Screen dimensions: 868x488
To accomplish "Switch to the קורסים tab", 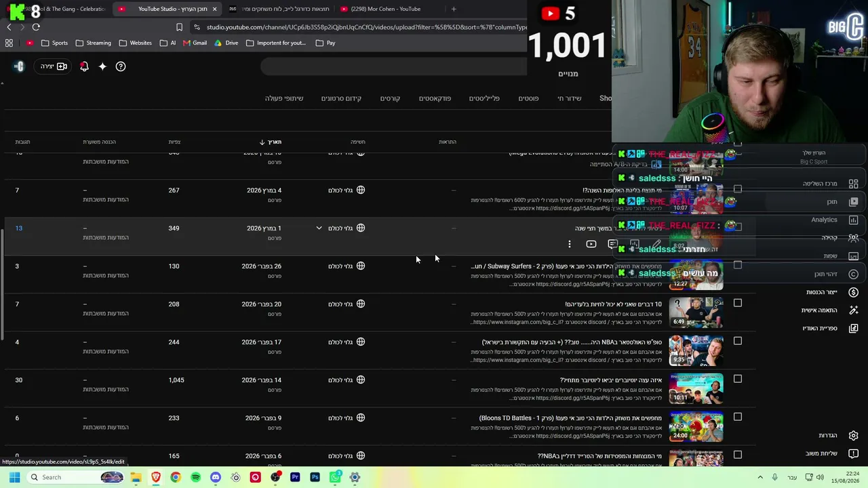I will click(x=390, y=98).
